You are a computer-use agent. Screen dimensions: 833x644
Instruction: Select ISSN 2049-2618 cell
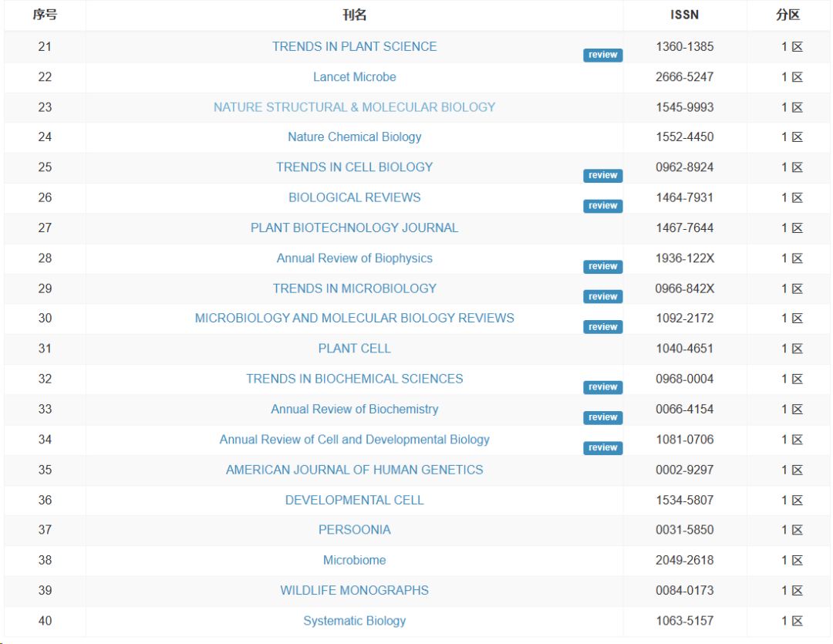click(684, 560)
